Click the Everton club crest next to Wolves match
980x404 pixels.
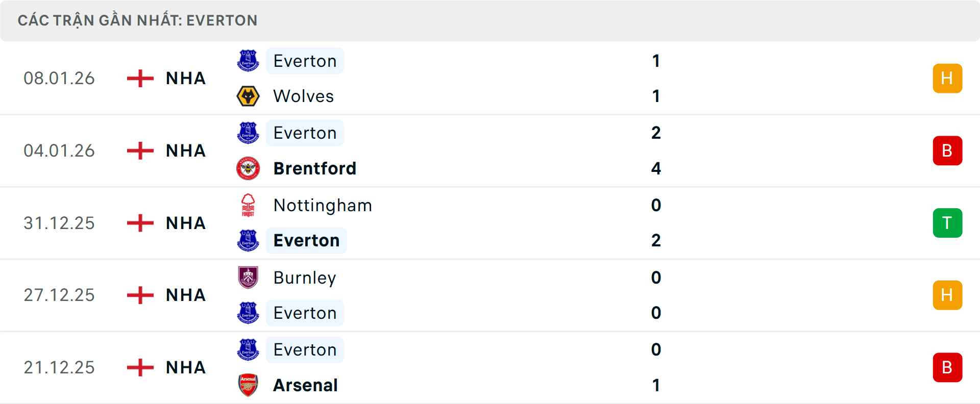coord(248,60)
